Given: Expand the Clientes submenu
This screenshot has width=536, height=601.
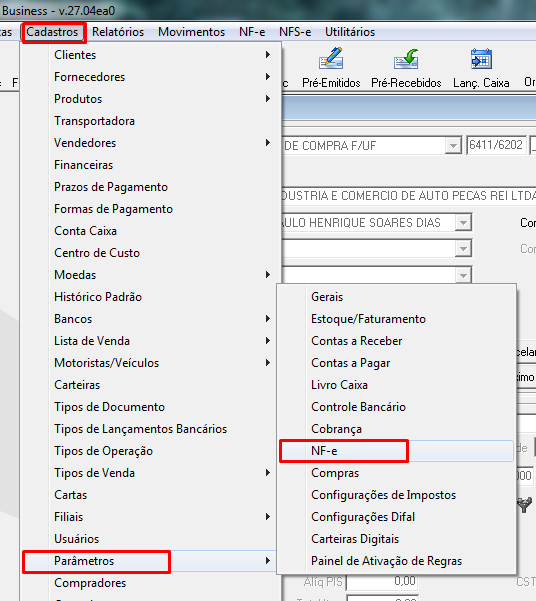Looking at the screenshot, I should (151, 55).
